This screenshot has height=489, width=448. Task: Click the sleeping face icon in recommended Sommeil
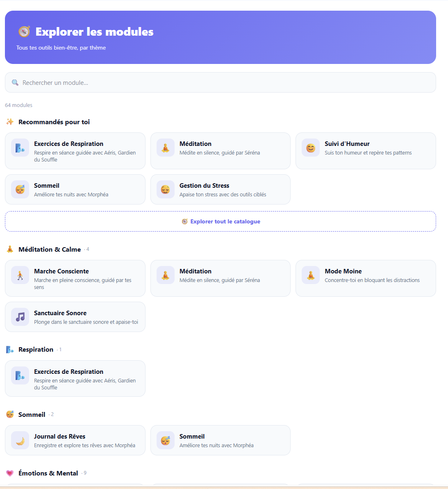[20, 189]
